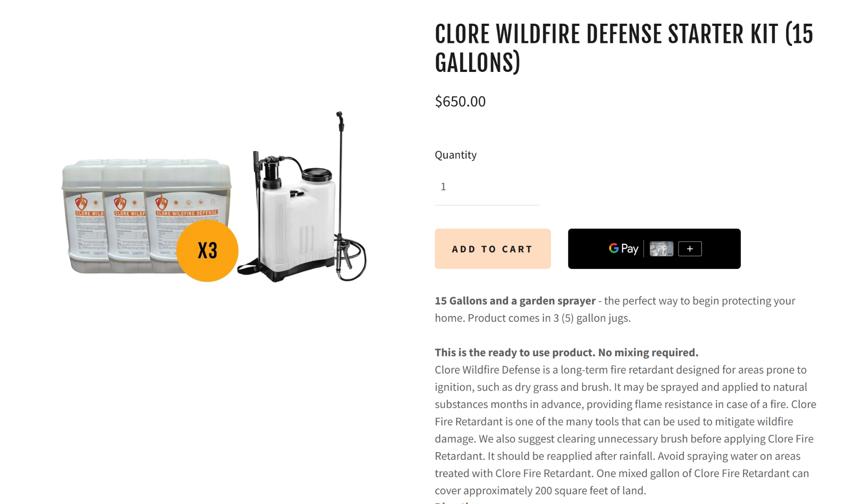
Task: Click the Add to Cart button
Action: 492,249
